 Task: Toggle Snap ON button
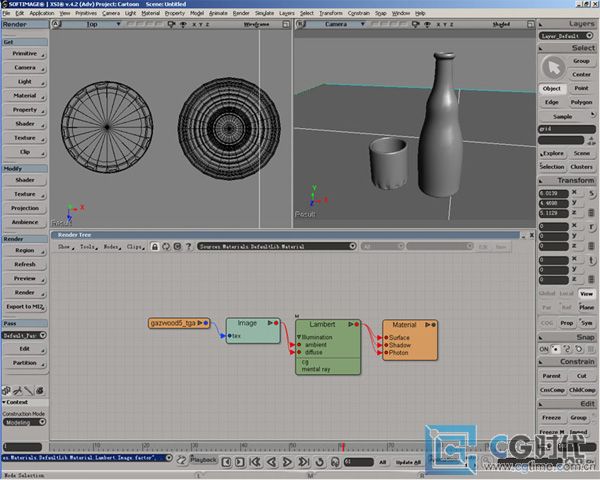(x=546, y=349)
